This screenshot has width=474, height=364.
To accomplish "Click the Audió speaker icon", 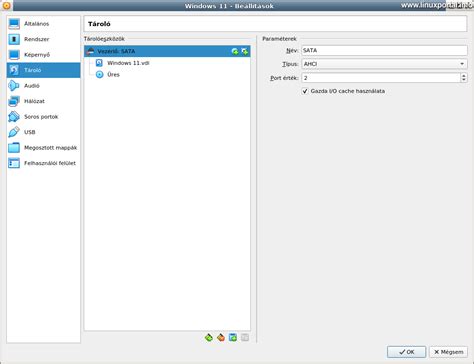I will (x=14, y=86).
